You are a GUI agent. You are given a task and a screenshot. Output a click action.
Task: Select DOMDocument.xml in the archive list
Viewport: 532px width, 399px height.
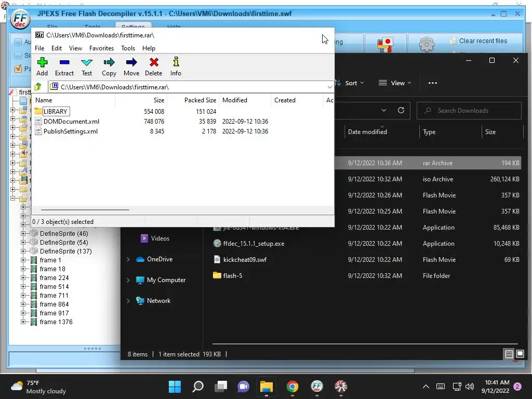pyautogui.click(x=71, y=122)
